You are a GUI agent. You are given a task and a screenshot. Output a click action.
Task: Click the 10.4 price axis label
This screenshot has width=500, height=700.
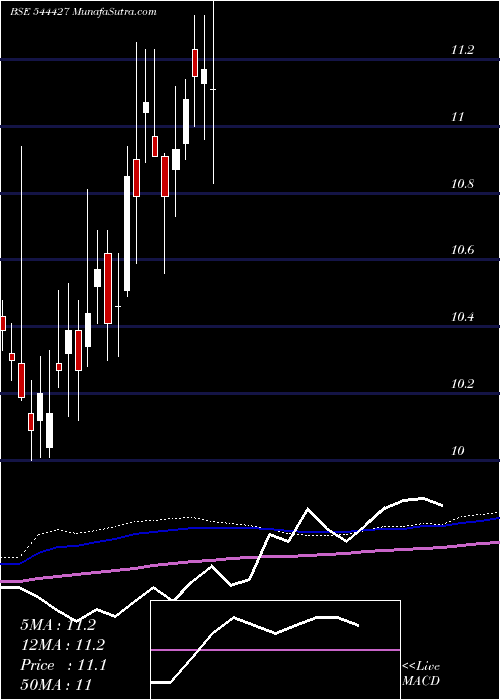point(462,317)
